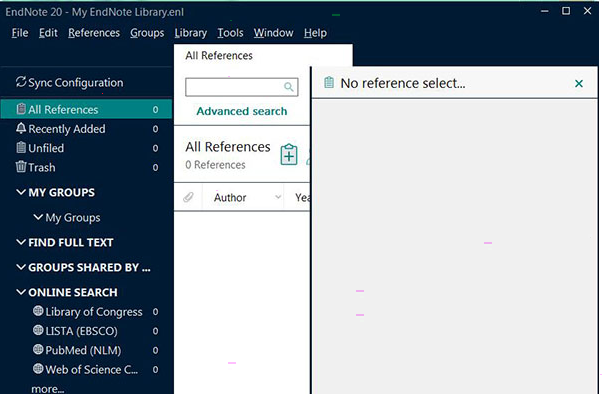Open the Tools menu

(x=230, y=33)
